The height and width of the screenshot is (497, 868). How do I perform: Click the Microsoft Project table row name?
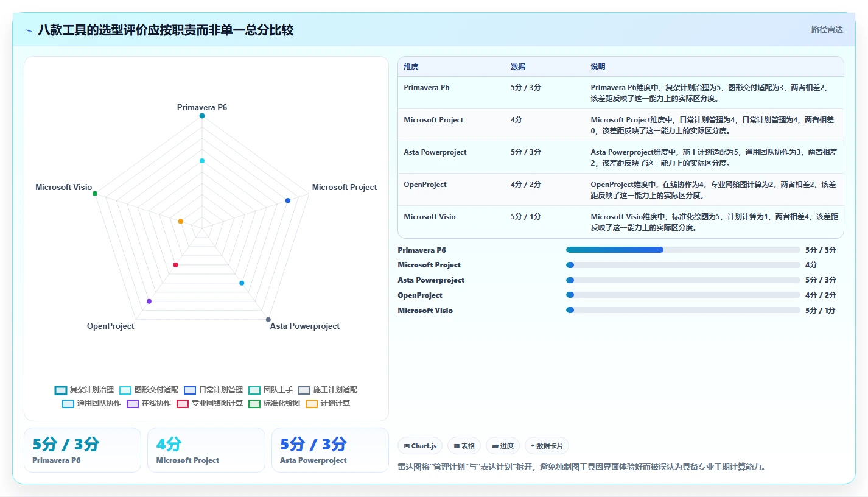[x=433, y=120]
